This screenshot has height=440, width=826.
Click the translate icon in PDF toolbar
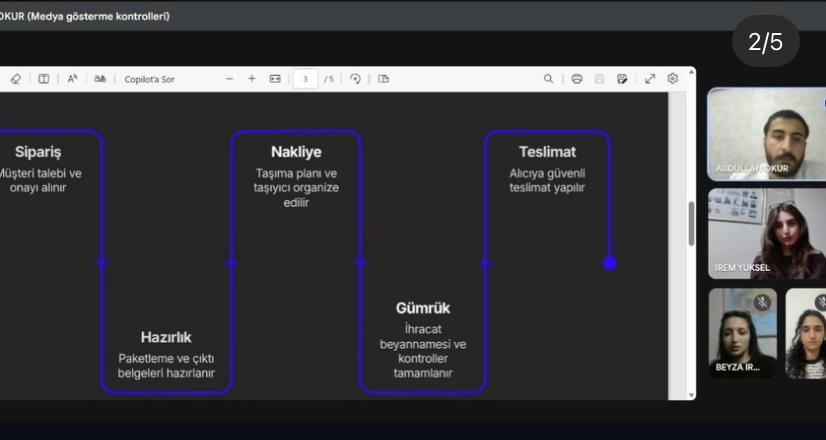[x=100, y=79]
